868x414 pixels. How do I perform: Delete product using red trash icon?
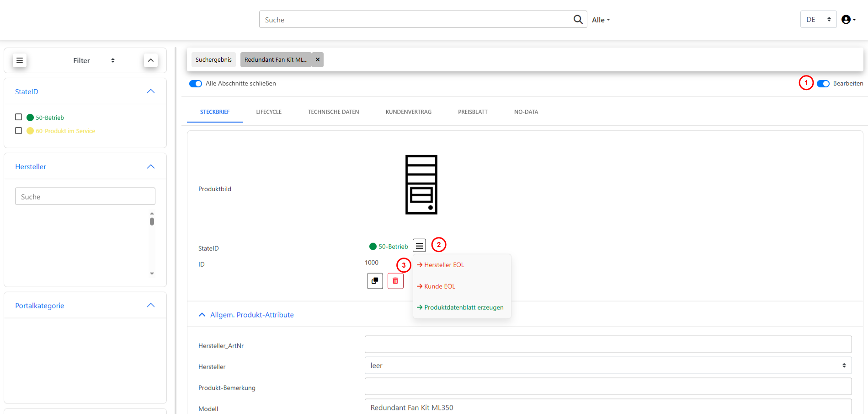(395, 281)
